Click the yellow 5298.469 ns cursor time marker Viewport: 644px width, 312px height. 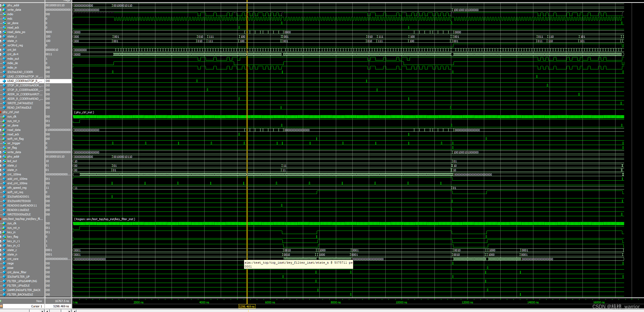coord(247,307)
